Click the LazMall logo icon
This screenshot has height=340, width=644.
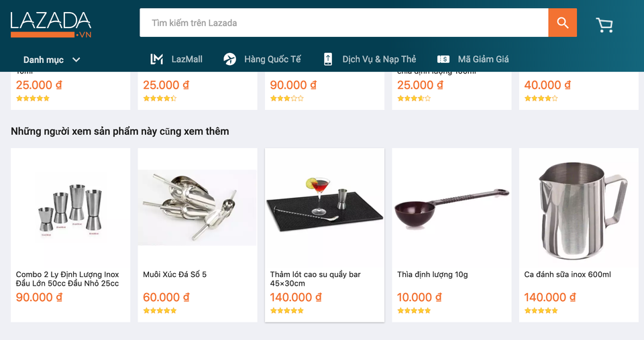click(x=157, y=59)
